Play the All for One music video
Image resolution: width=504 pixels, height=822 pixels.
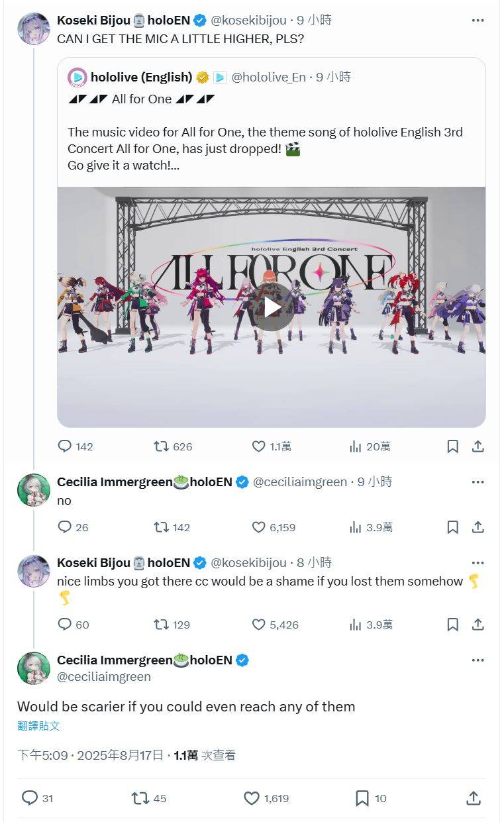(x=272, y=307)
